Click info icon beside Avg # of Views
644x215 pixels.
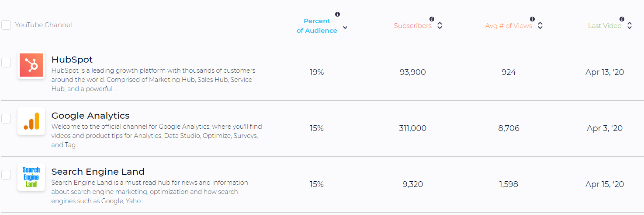(x=532, y=19)
